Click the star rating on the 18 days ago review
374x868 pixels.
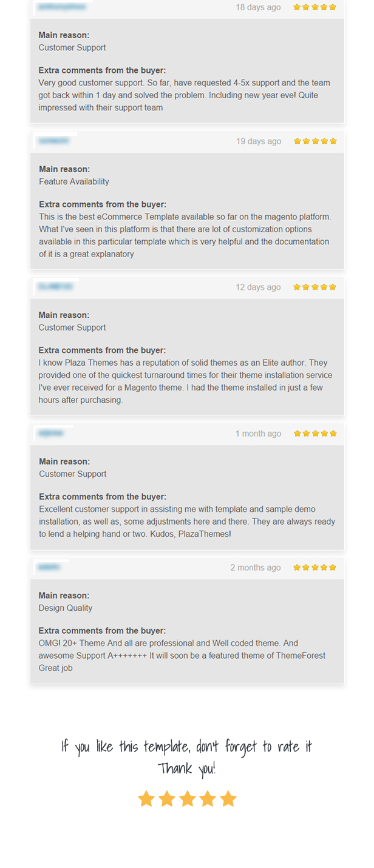click(x=314, y=7)
